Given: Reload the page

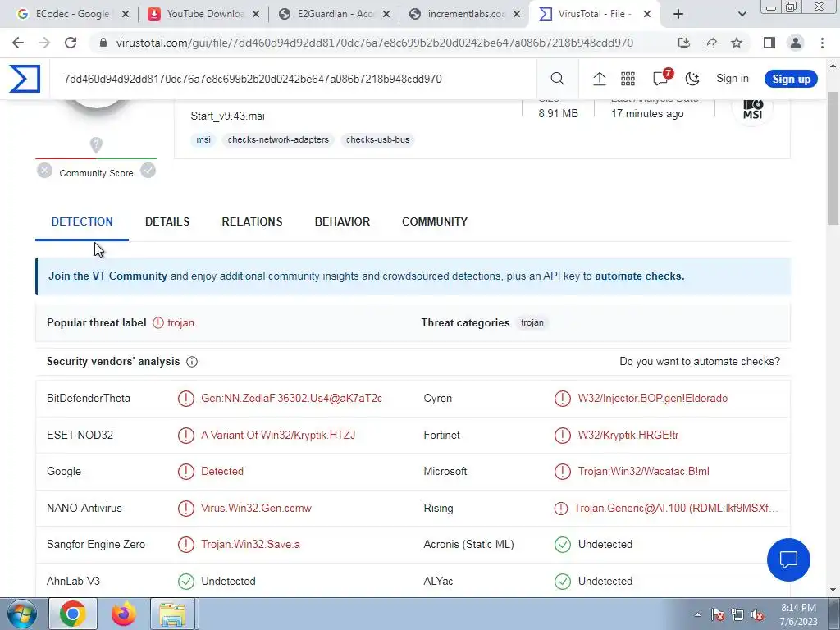Looking at the screenshot, I should click(71, 43).
